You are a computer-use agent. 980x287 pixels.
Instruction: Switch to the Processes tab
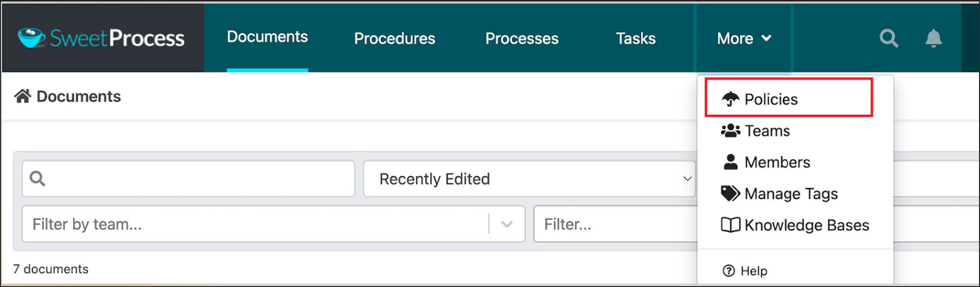point(521,38)
